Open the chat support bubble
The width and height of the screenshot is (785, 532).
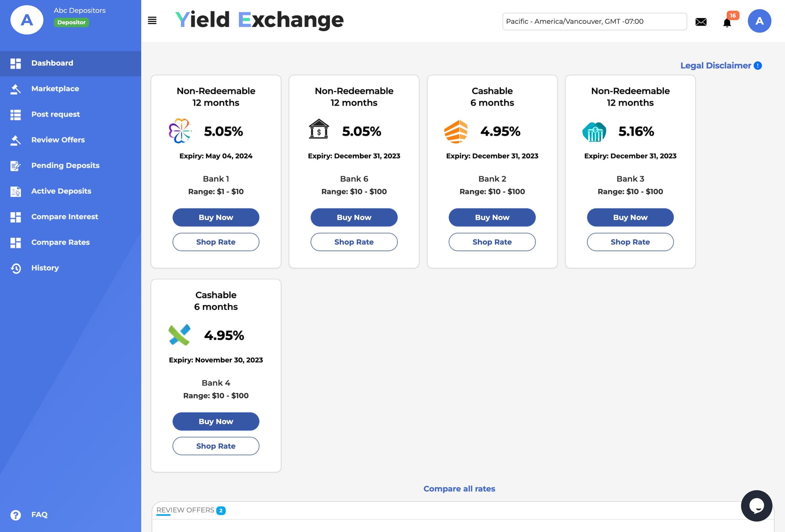pos(756,506)
